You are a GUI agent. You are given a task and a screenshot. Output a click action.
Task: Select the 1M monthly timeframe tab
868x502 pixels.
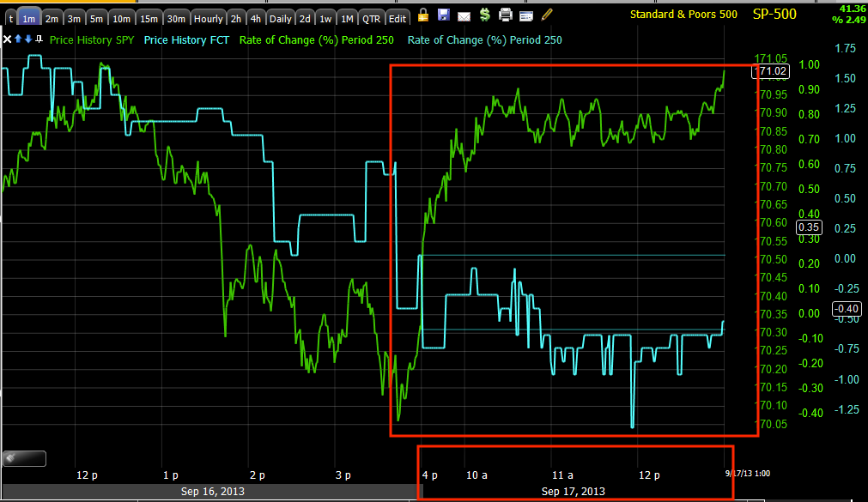347,18
